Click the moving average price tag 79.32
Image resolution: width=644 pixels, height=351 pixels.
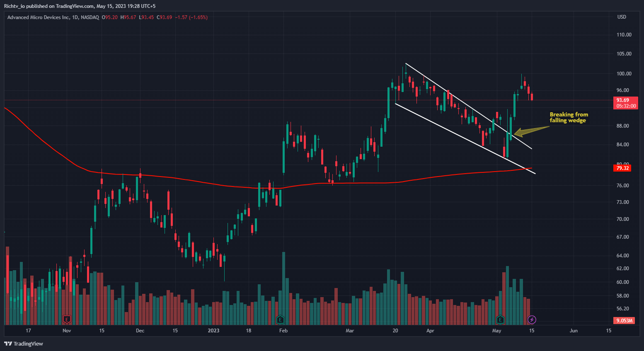click(x=622, y=168)
